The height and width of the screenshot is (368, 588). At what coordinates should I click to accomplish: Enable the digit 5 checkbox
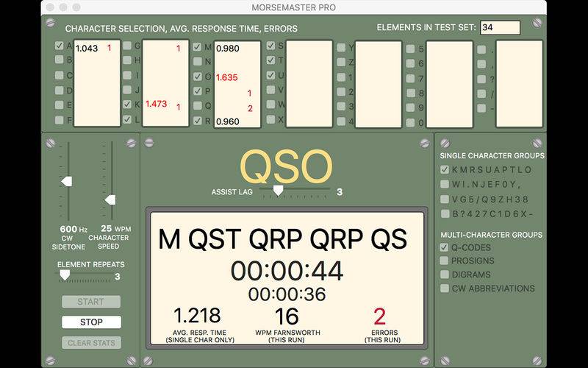411,49
